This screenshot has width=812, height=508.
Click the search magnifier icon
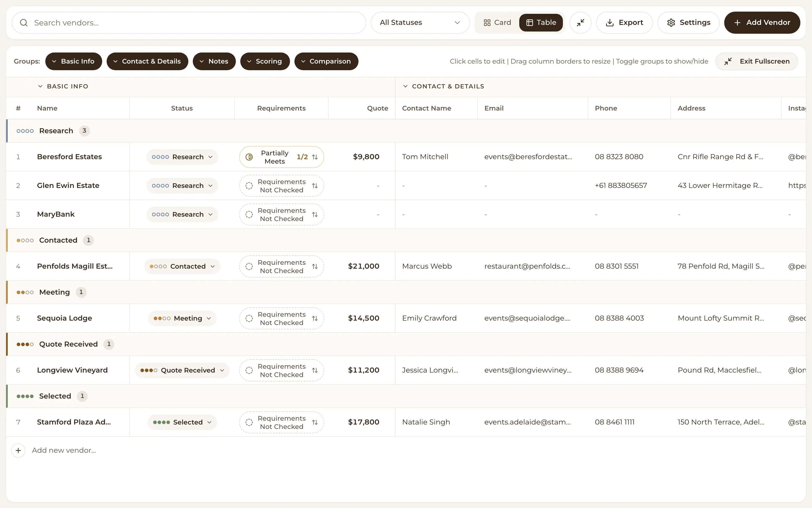pos(24,22)
